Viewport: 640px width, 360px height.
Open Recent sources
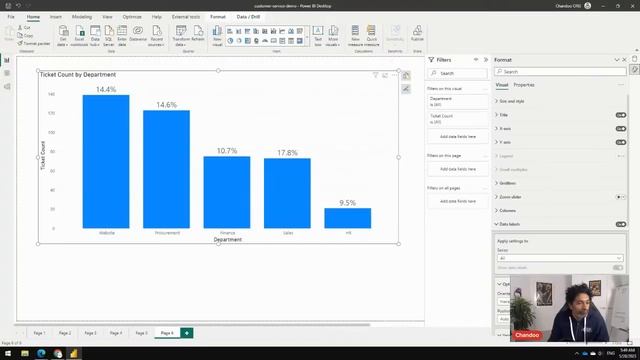tap(157, 35)
